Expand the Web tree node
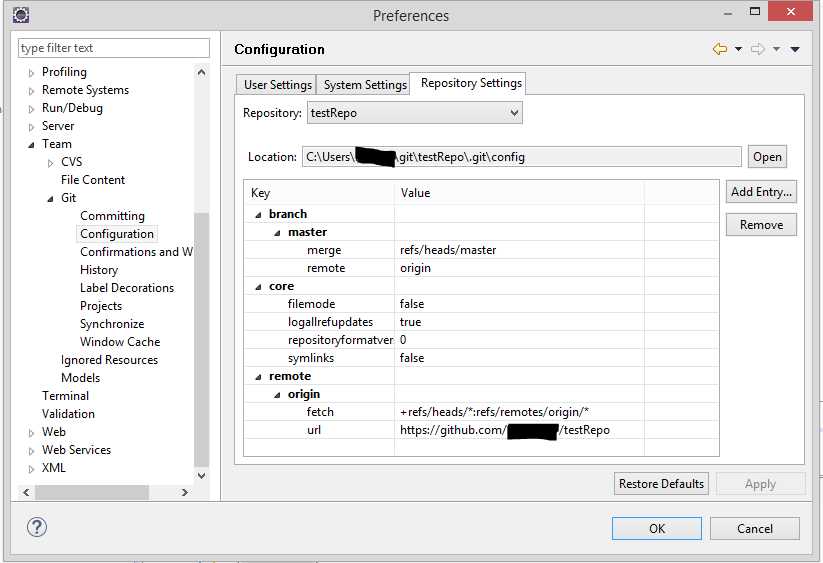823x563 pixels. [x=31, y=433]
